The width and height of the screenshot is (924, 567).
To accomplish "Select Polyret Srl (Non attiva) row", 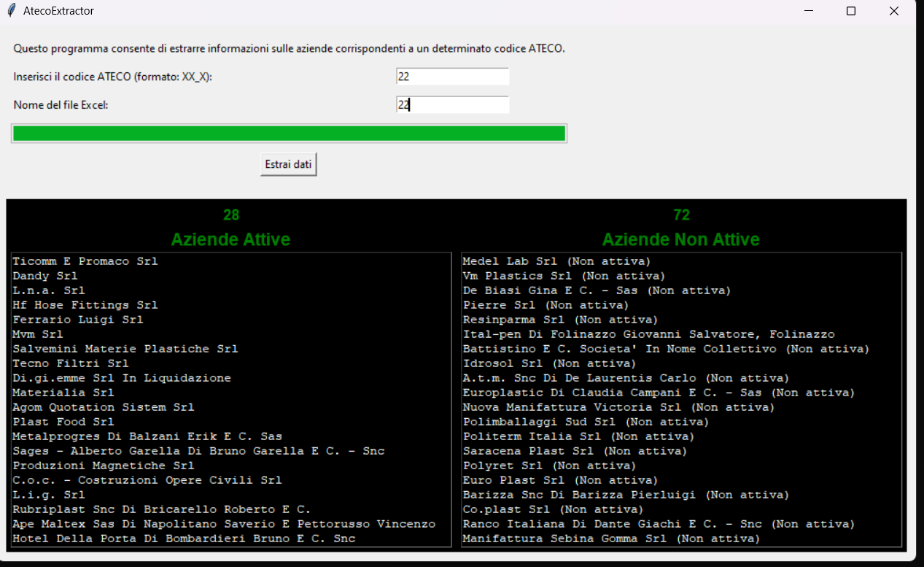I will pos(681,466).
